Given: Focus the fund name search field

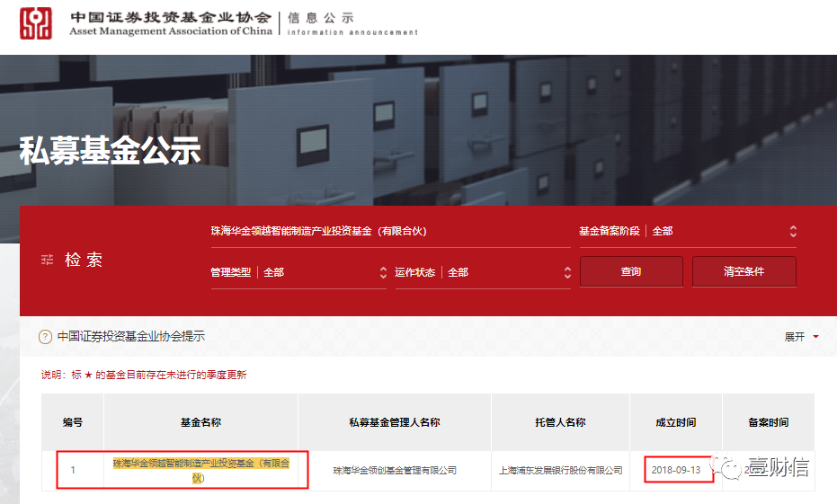Looking at the screenshot, I should [391, 232].
